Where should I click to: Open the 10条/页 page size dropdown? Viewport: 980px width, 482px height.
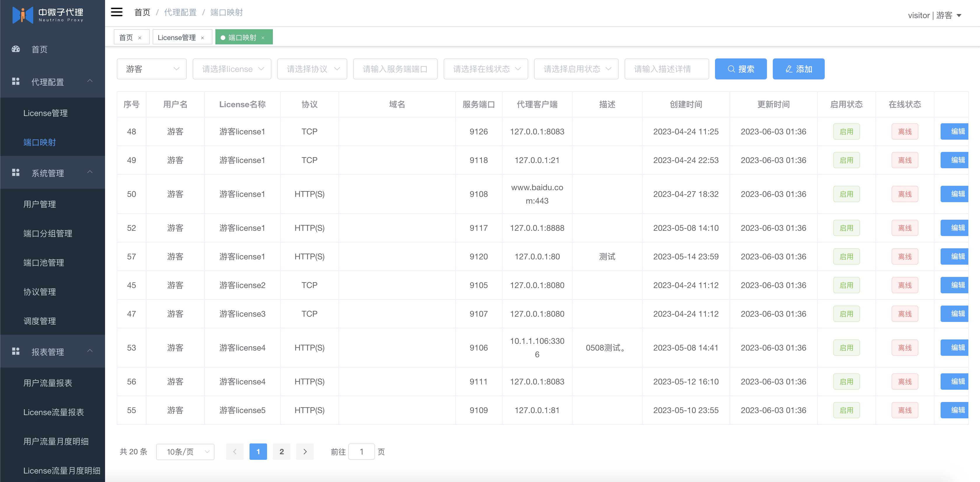(x=185, y=452)
